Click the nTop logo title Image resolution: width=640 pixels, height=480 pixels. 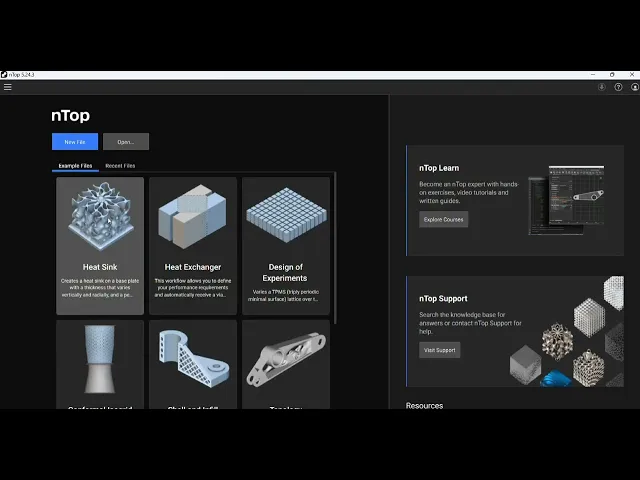[70, 116]
